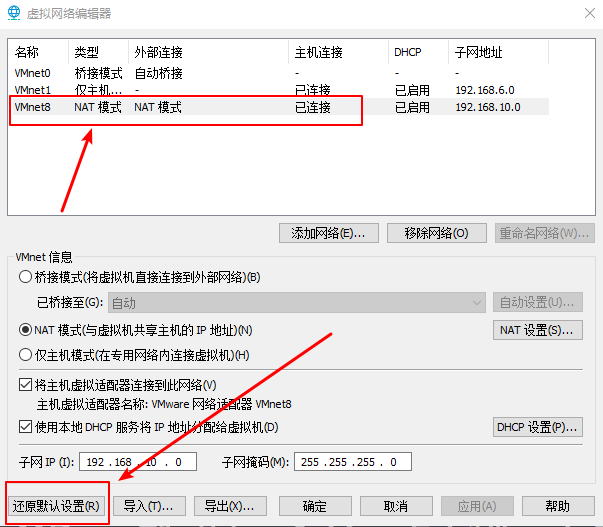The image size is (603, 527).
Task: Click 已启用 DHCP cell in VMnet8 row
Action: [x=412, y=107]
